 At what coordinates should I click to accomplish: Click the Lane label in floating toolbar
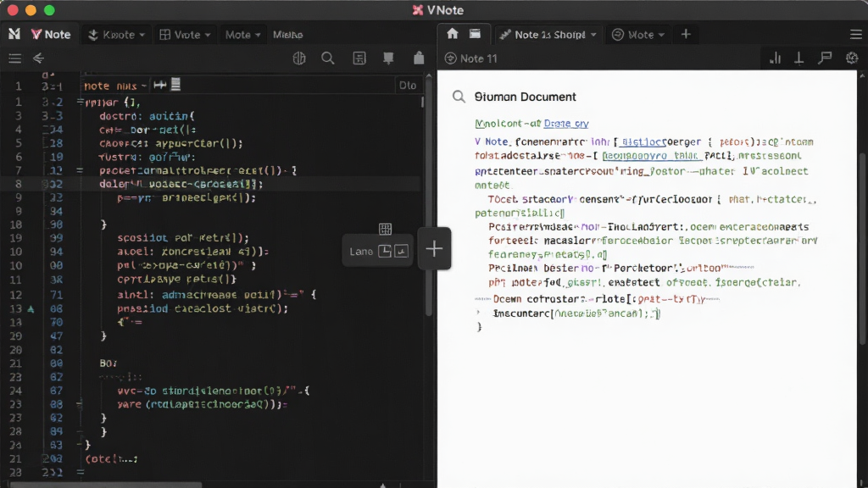pos(361,252)
